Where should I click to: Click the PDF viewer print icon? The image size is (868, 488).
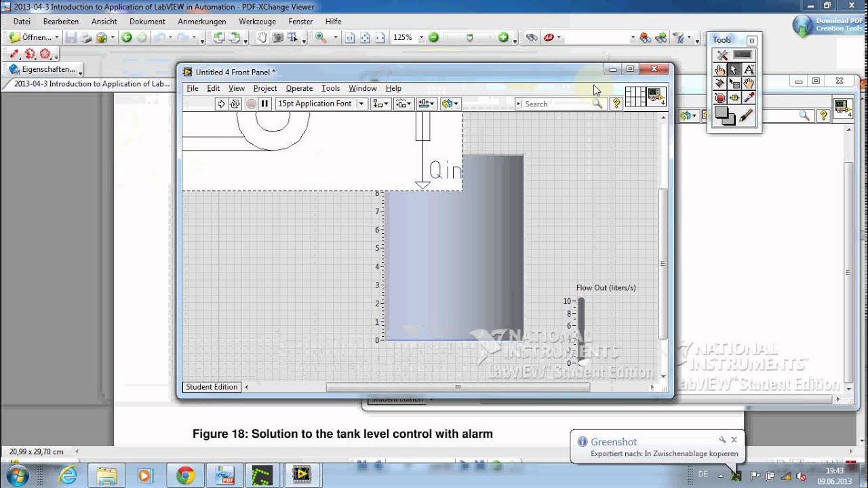[x=87, y=38]
